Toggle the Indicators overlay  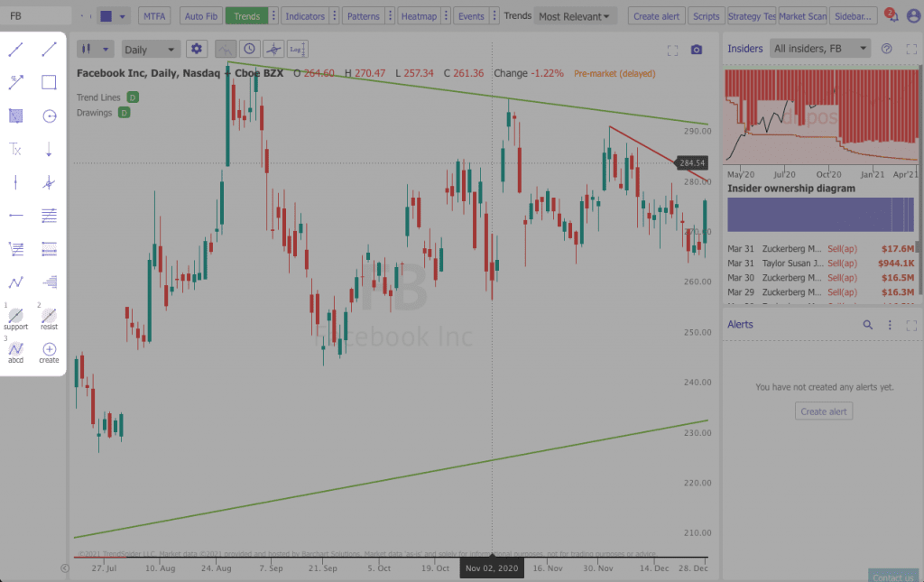pyautogui.click(x=305, y=16)
